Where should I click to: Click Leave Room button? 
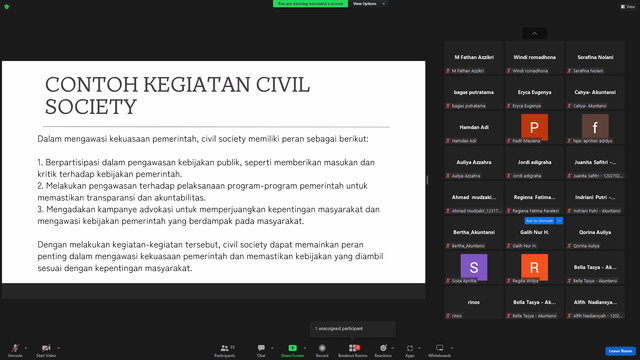point(620,351)
